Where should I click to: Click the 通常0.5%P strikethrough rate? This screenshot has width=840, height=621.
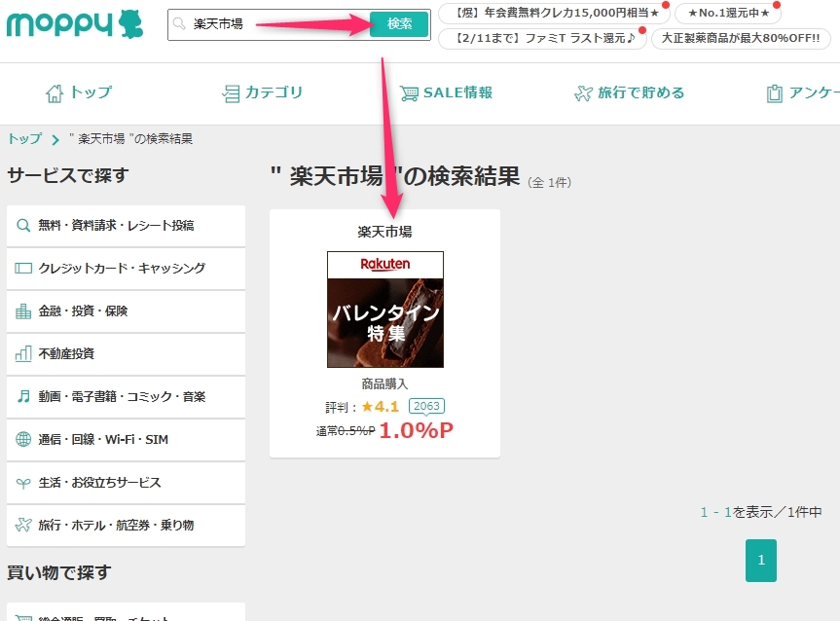click(346, 431)
